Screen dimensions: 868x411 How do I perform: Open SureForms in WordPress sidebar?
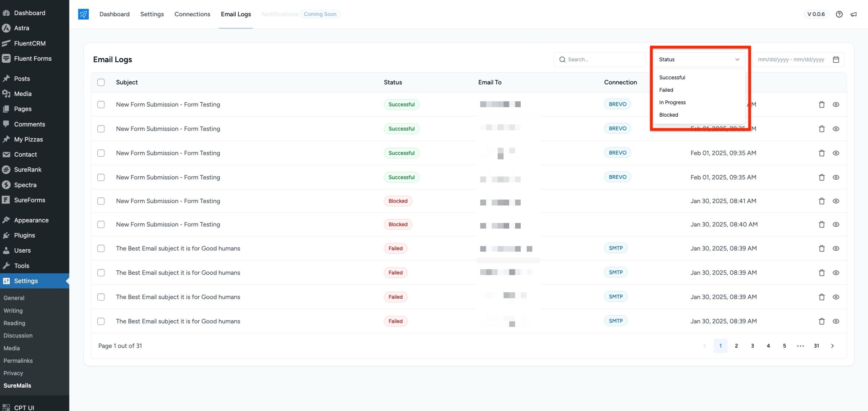click(x=29, y=200)
